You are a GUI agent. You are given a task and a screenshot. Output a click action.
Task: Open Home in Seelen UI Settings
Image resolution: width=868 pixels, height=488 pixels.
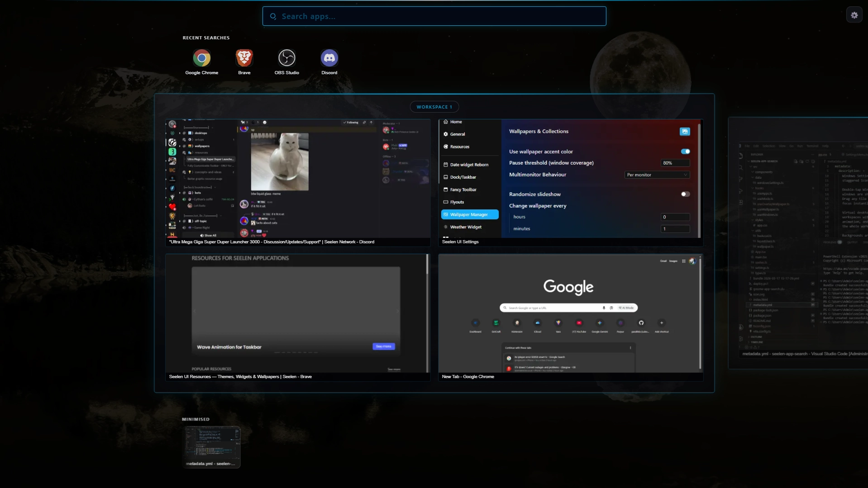point(453,122)
